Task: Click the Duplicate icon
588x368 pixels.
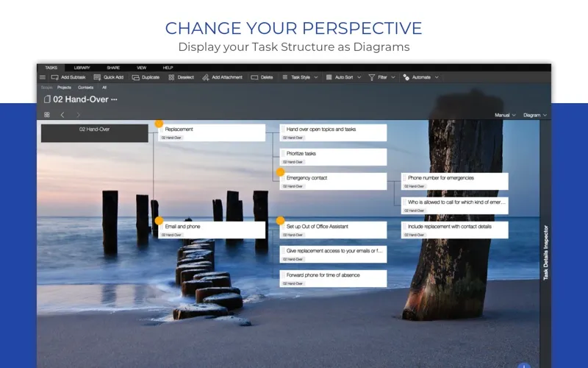Action: [x=136, y=77]
